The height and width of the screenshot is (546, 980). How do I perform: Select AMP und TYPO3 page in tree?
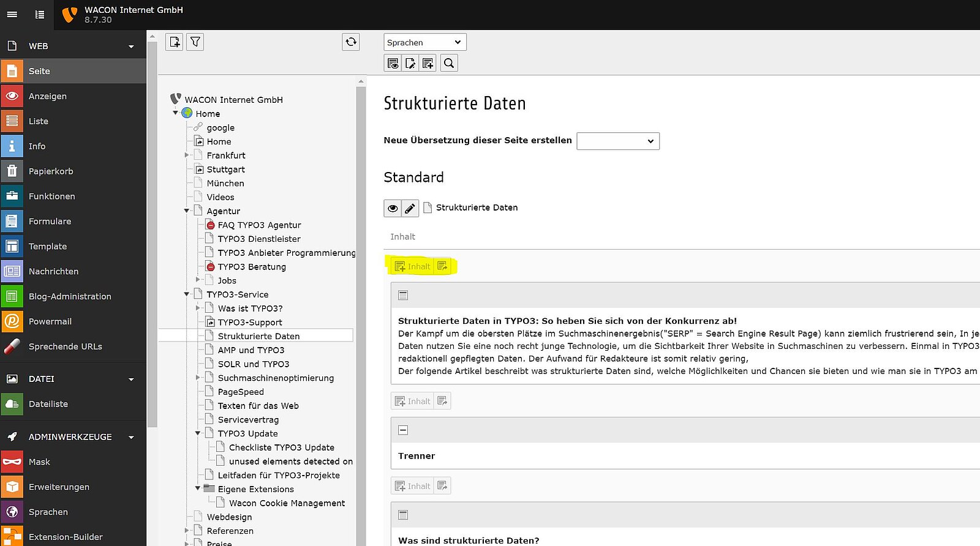coord(251,350)
